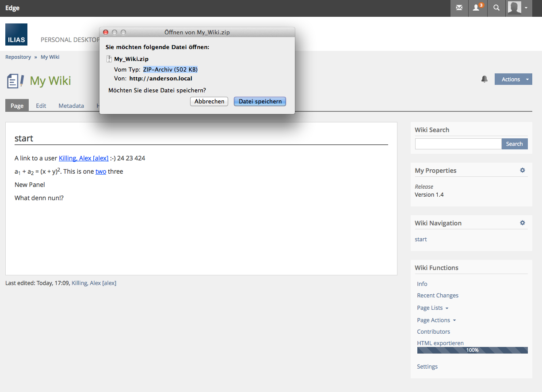Open the My Properties gear icon

click(522, 170)
